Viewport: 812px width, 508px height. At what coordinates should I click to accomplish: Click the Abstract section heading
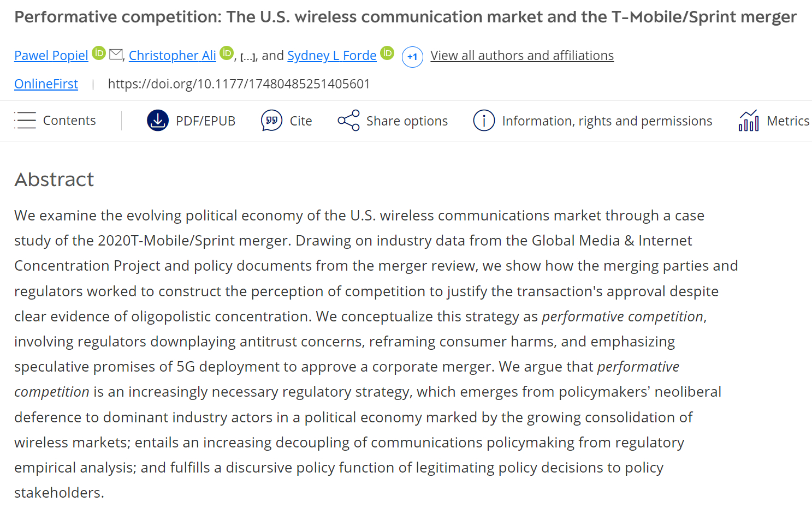click(x=54, y=180)
